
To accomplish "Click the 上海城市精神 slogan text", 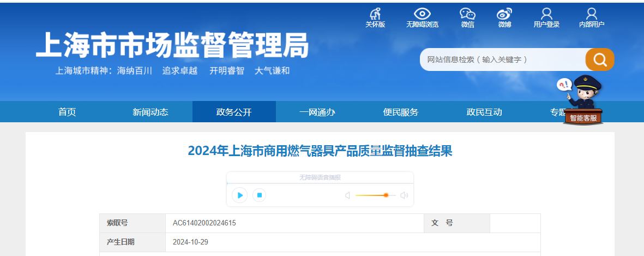I will (172, 70).
